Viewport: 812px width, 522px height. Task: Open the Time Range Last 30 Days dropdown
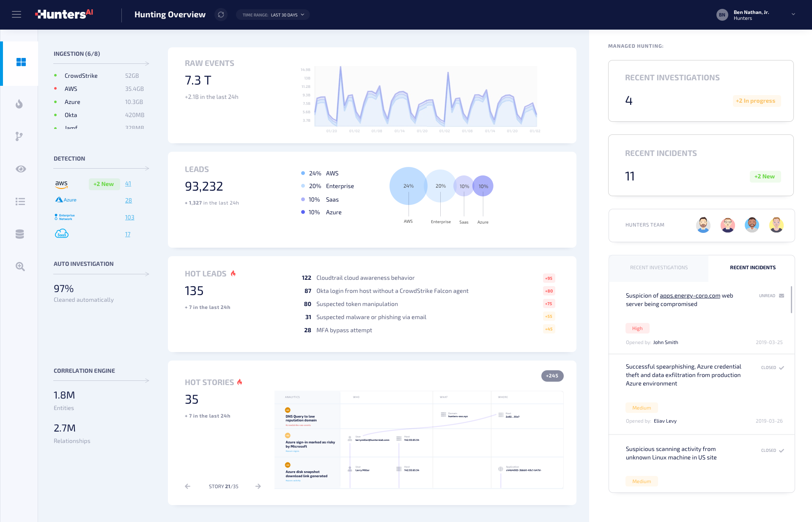click(x=273, y=15)
